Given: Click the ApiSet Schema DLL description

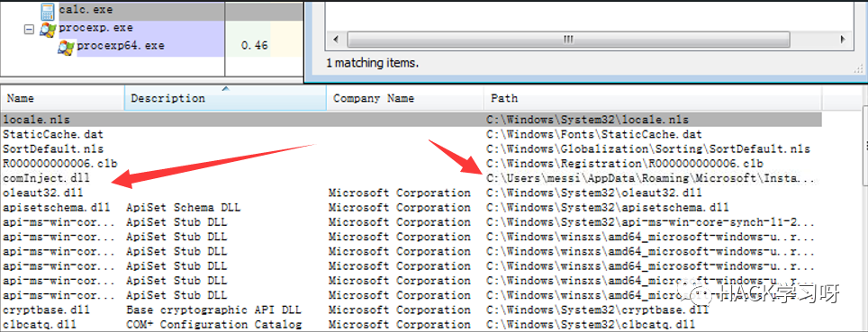Looking at the screenshot, I should (x=183, y=208).
